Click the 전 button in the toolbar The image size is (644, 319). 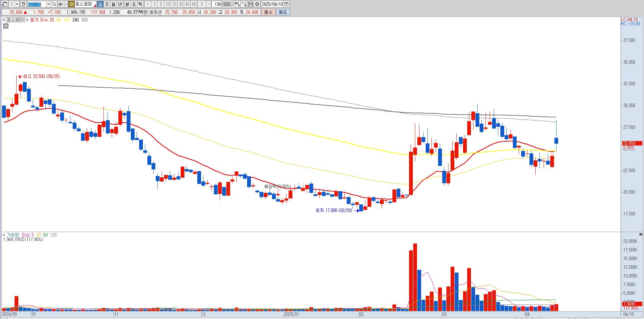[x=23, y=4]
